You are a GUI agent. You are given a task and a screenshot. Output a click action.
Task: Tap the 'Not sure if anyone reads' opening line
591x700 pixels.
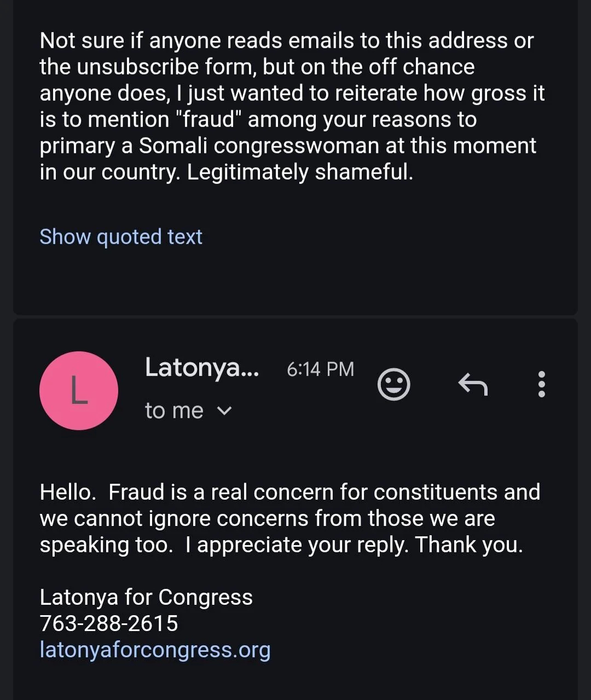(x=286, y=41)
